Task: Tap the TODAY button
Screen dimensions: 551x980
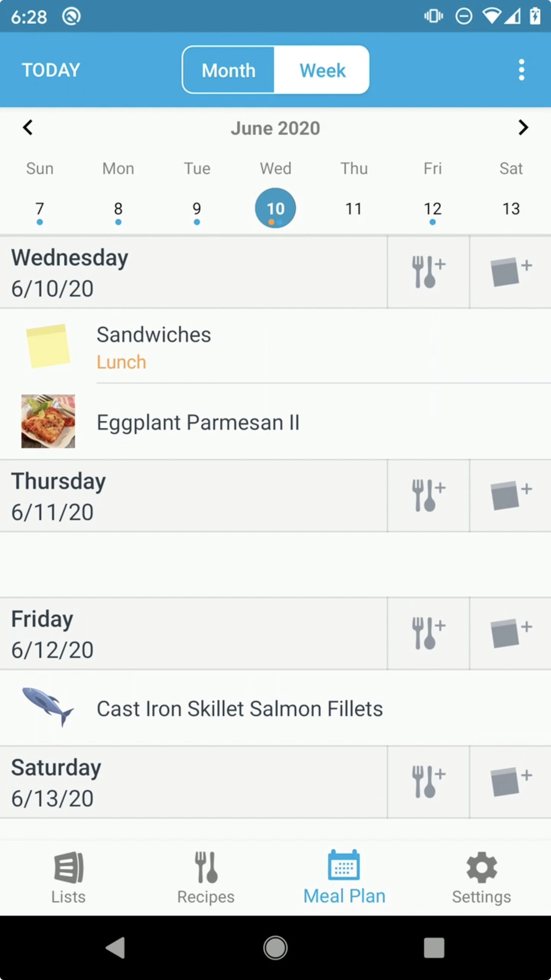Action: pos(51,70)
